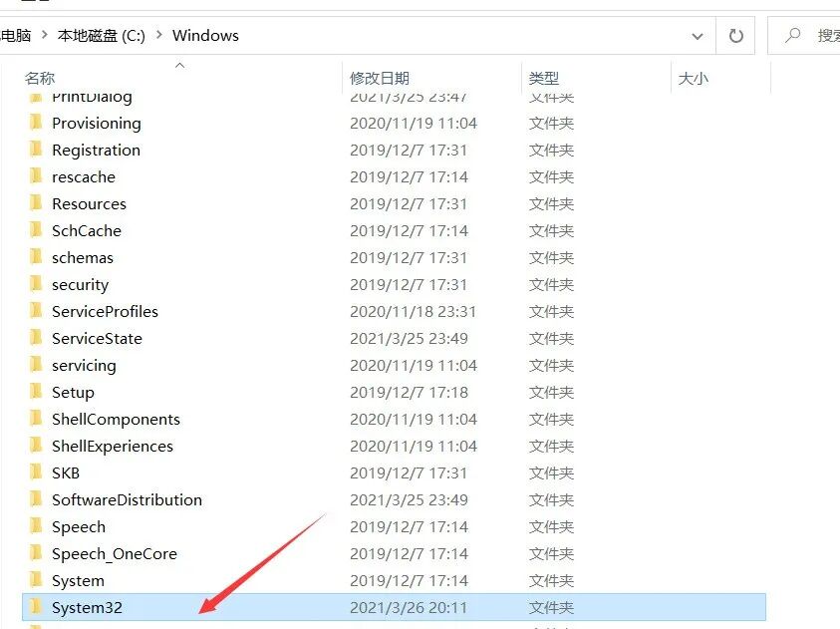Click the Provisioning folder icon

point(36,123)
